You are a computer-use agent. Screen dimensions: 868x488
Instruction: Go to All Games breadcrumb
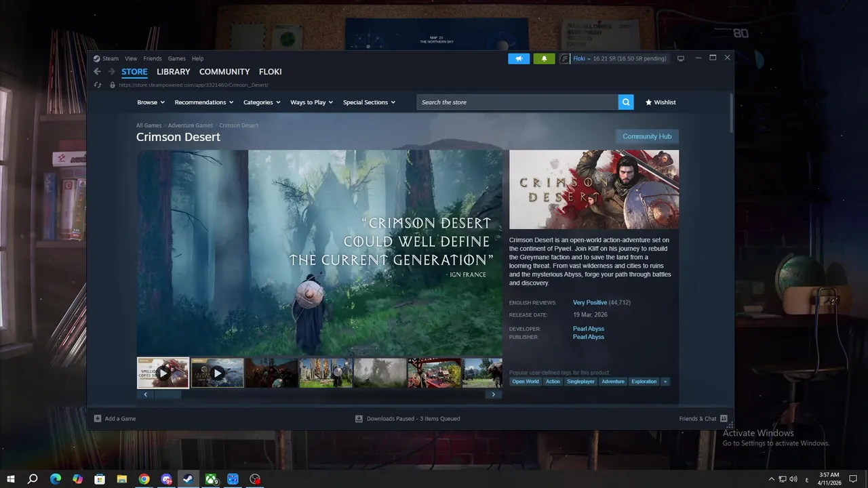tap(149, 125)
